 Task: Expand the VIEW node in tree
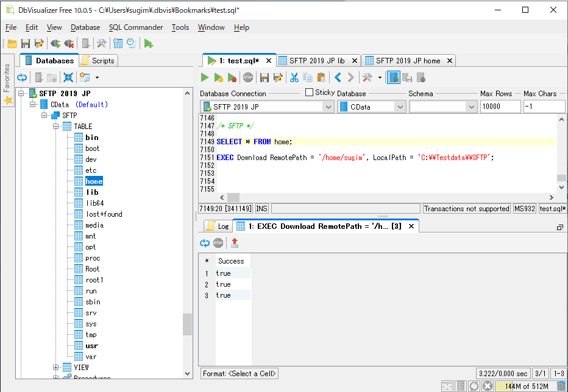click(x=56, y=368)
